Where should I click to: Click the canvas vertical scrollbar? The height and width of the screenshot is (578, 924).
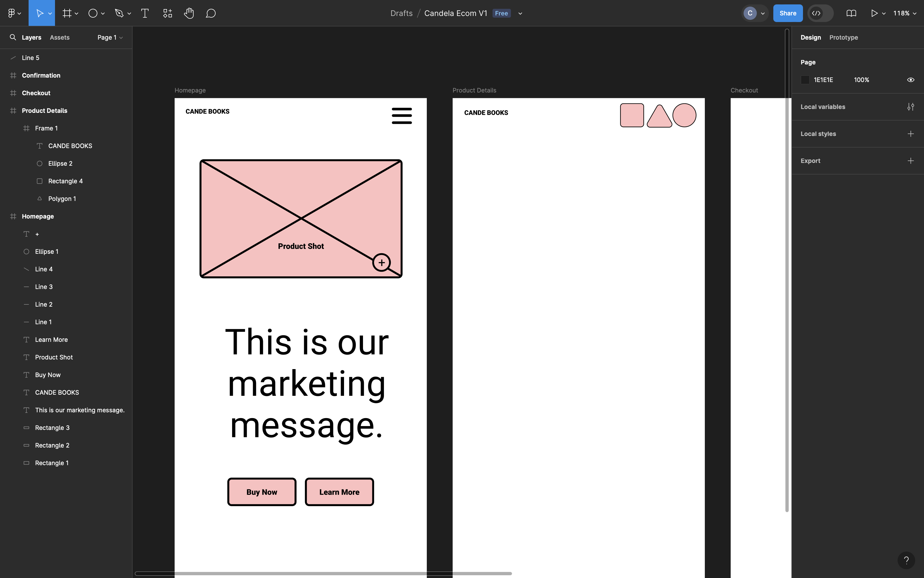click(x=787, y=270)
